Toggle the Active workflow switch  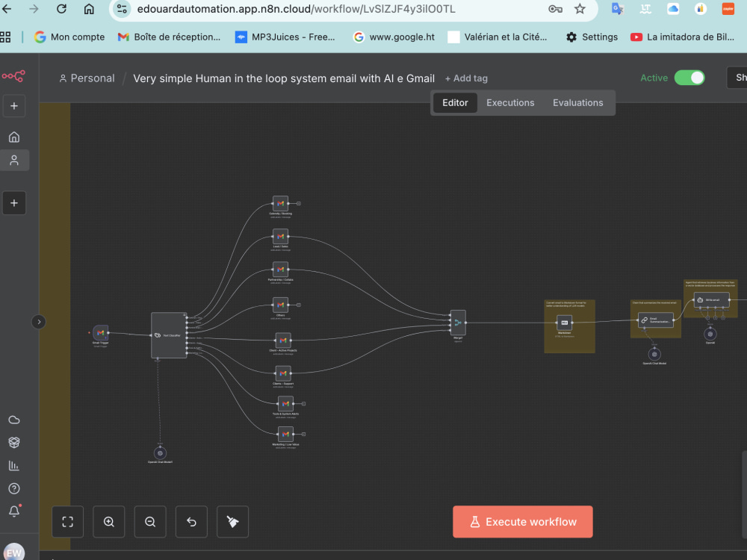[x=689, y=78]
